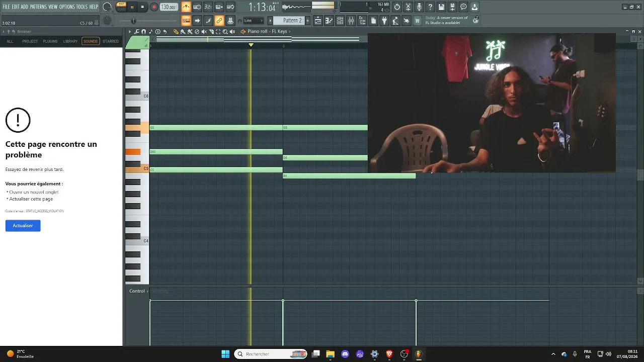
Task: Toggle the multilink to controllers button
Action: coord(230,21)
